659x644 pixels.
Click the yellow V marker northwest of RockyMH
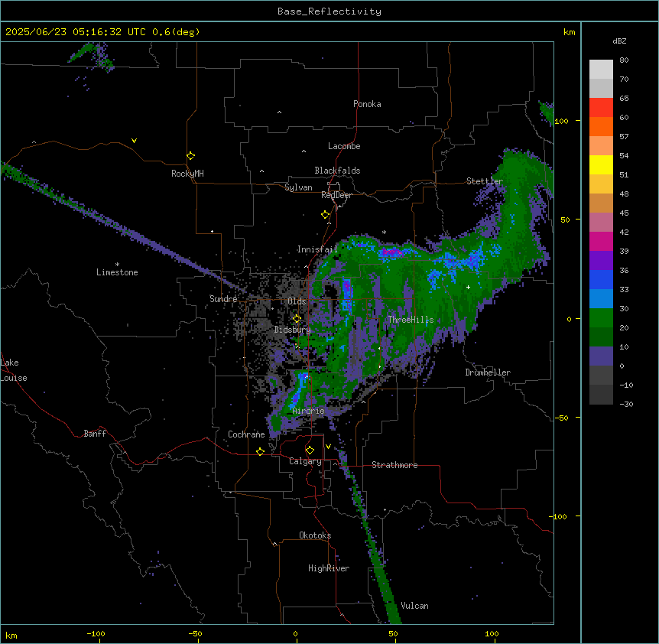134,141
